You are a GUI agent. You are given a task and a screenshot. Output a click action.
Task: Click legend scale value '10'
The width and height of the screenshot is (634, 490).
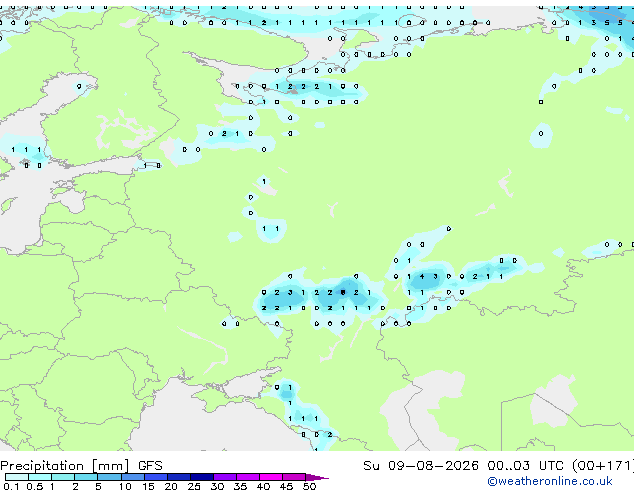pos(125,486)
